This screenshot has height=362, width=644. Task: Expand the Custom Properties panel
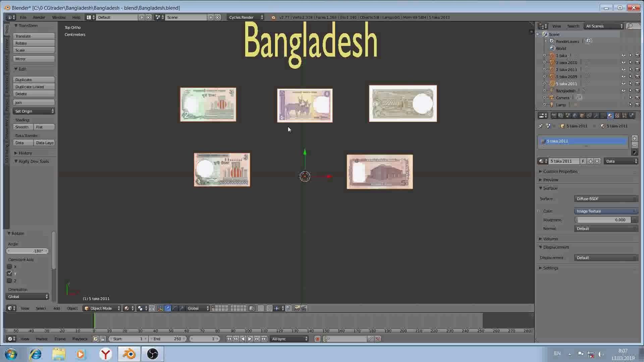(x=560, y=171)
